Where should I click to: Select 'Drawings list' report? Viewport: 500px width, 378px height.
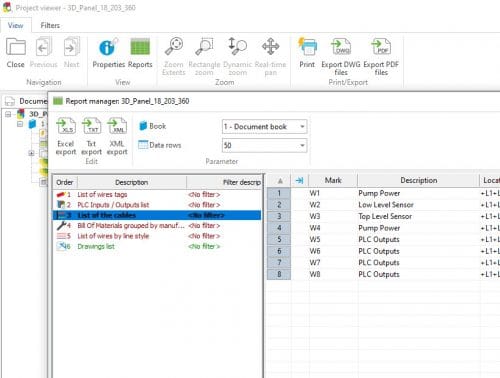(x=96, y=246)
